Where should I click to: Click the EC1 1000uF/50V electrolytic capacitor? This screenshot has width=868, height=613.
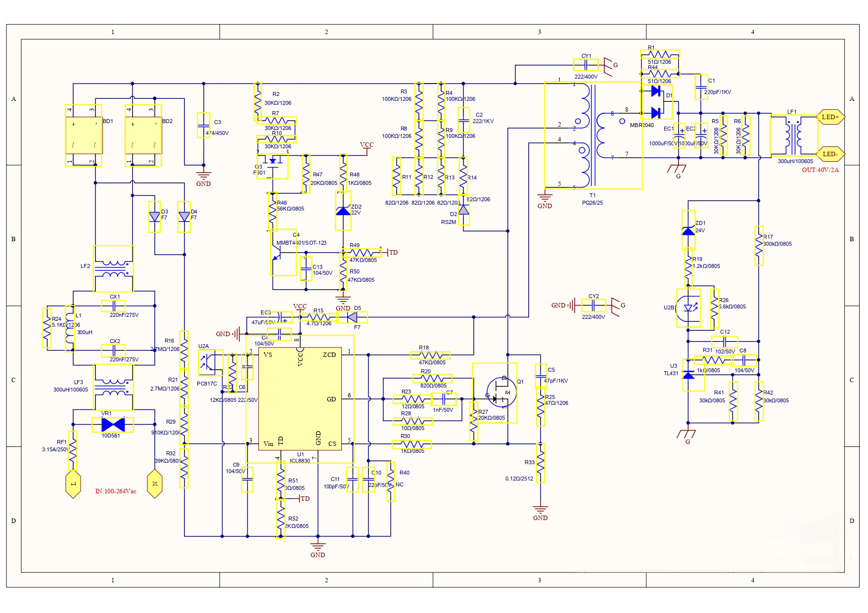(x=680, y=135)
